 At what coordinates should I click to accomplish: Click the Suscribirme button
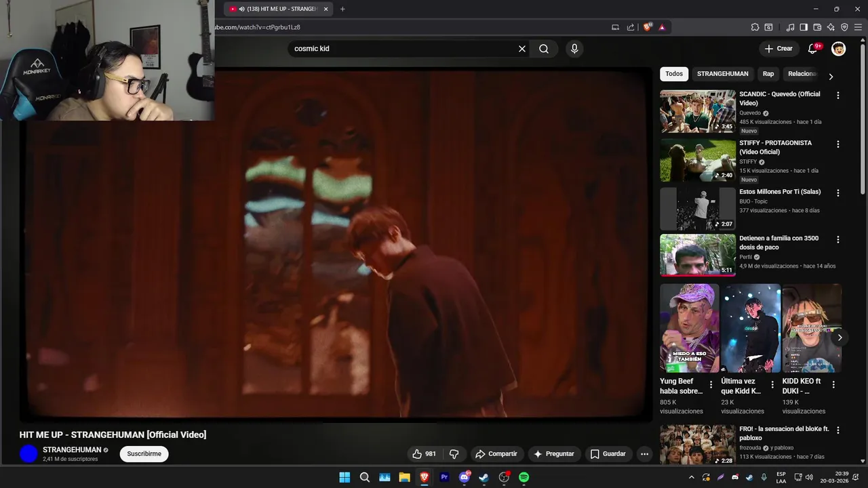pos(144,454)
